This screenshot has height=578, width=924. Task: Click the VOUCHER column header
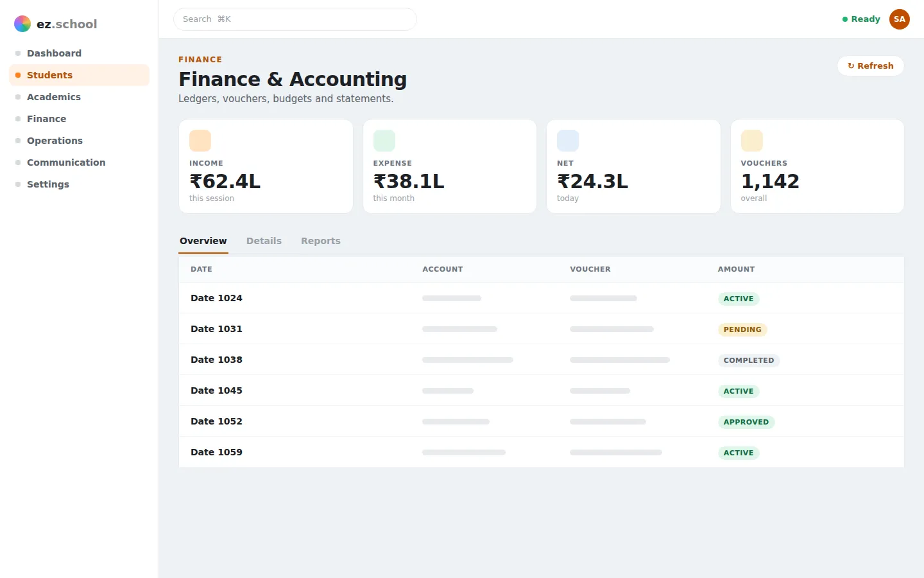(590, 269)
